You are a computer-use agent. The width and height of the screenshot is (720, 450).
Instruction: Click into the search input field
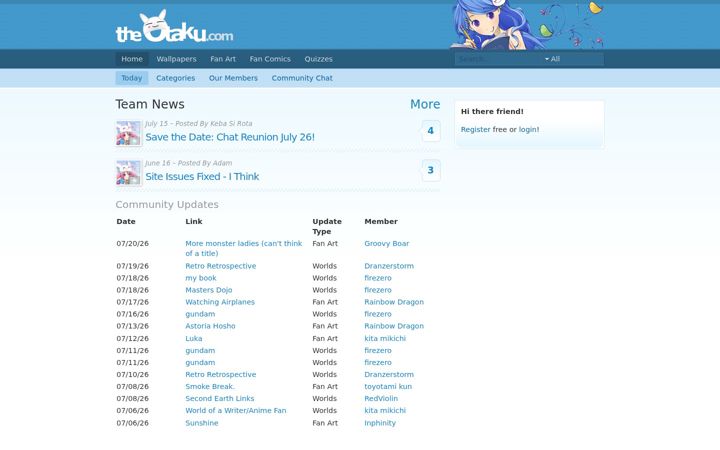point(499,59)
